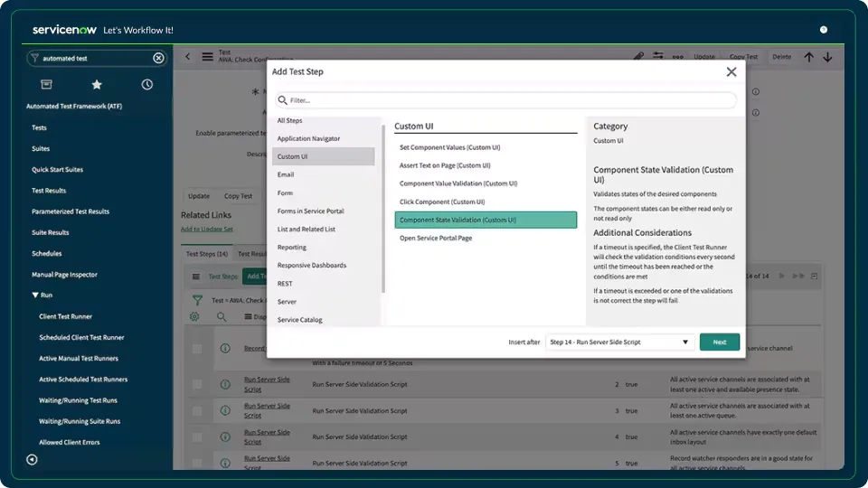Click the Next button in dialog
Screen dimensions: 868x488
(719, 342)
